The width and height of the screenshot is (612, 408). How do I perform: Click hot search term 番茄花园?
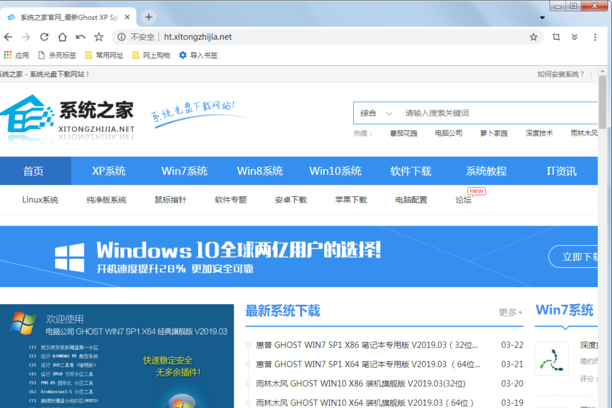click(x=404, y=134)
